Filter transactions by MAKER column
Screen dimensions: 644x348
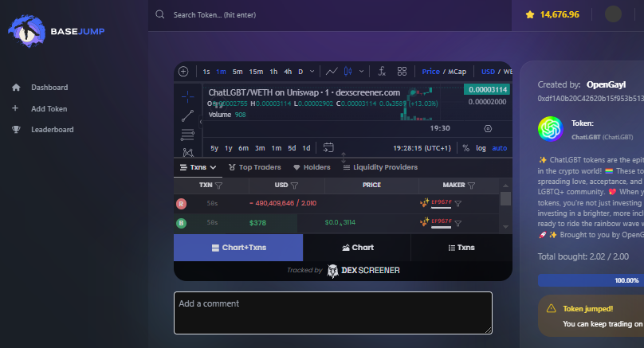point(471,186)
